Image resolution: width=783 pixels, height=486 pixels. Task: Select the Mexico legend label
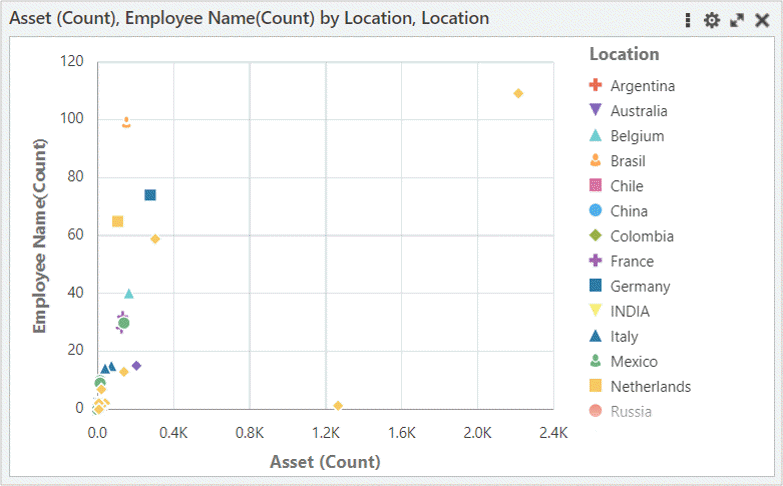pyautogui.click(x=634, y=361)
